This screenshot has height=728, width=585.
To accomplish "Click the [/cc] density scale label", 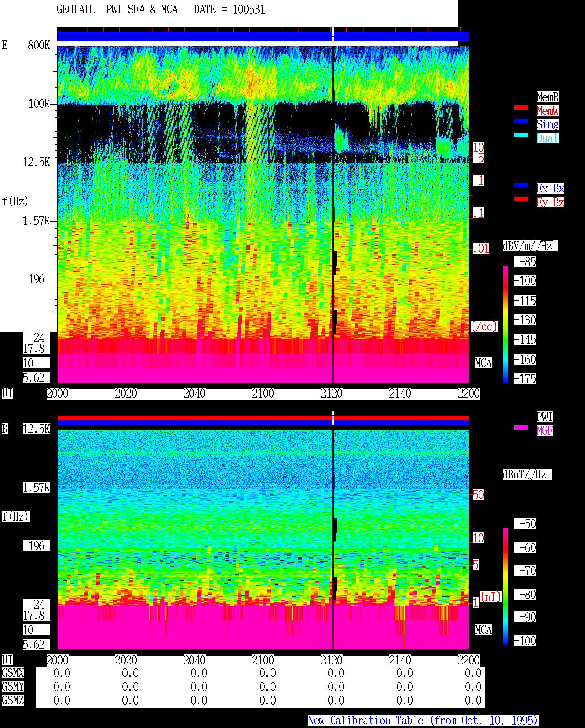I will click(x=484, y=326).
